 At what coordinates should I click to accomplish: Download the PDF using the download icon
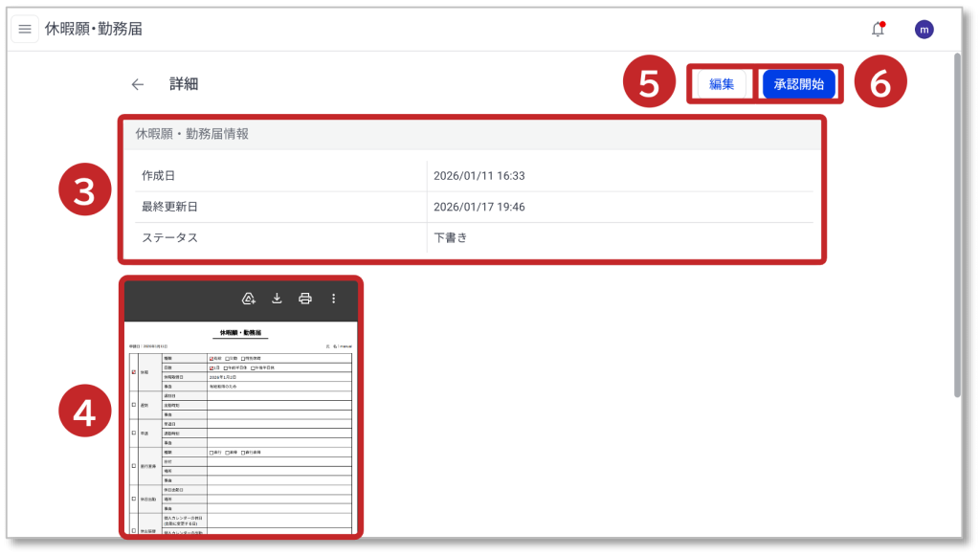(x=277, y=299)
